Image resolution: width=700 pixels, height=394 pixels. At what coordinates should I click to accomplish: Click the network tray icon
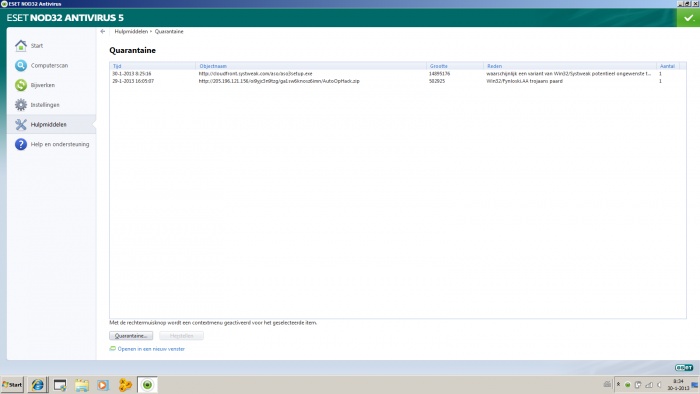click(x=649, y=385)
